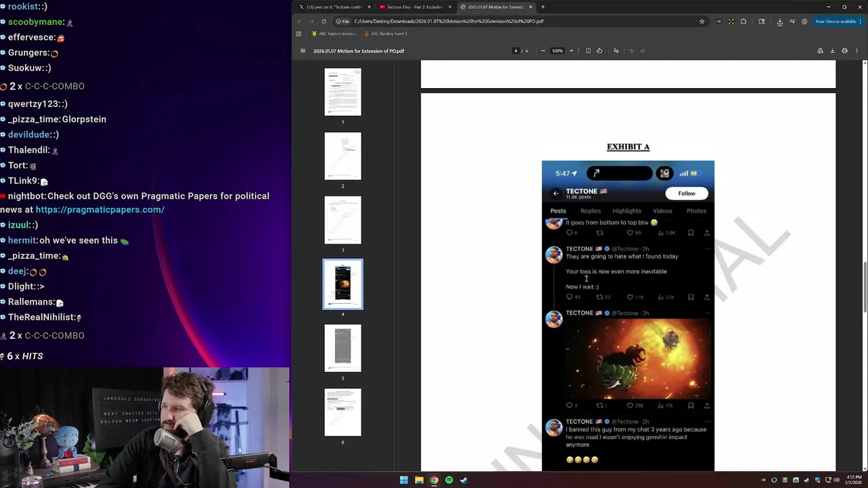This screenshot has width=868, height=488.
Task: Open ARC Raiders Interactive bookmark
Action: pos(334,33)
